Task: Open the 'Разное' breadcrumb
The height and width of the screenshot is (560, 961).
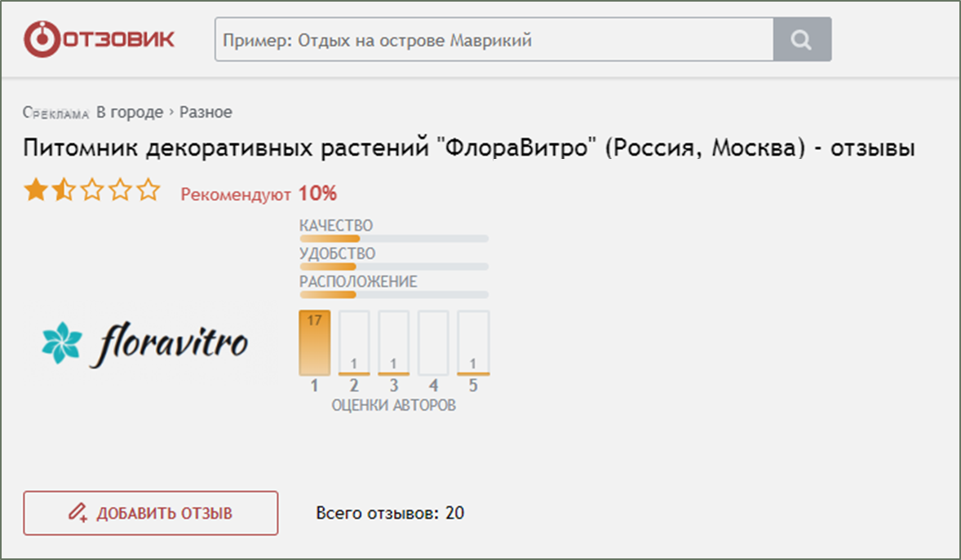Action: coord(206,112)
